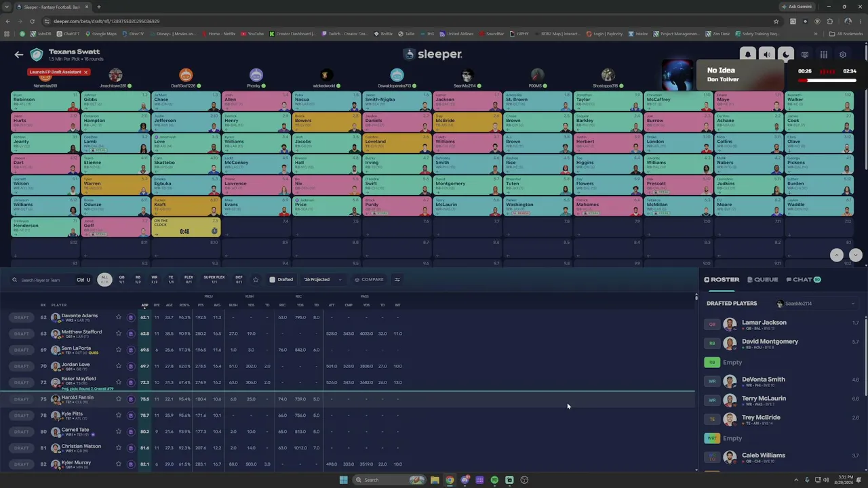Filter players by TE position
Image resolution: width=868 pixels, height=488 pixels.
pyautogui.click(x=171, y=279)
